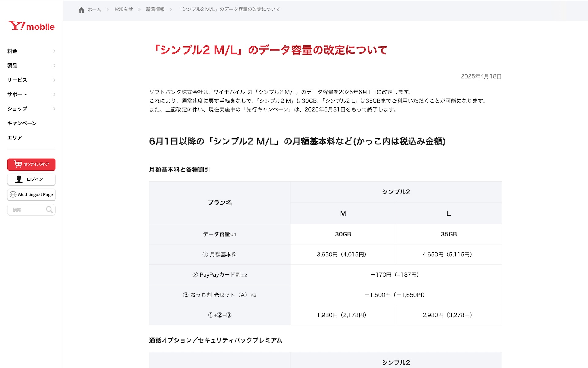
Task: Expand the サービス menu chevron
Action: [54, 80]
